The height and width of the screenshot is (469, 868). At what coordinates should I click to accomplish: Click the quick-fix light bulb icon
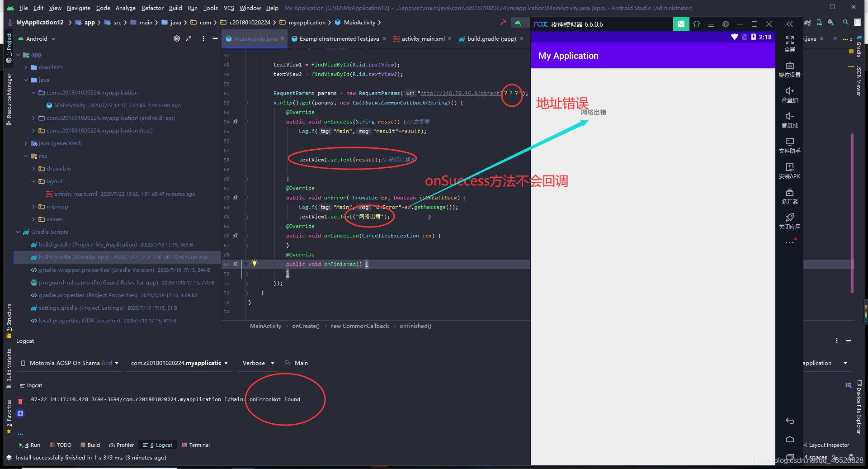click(255, 263)
